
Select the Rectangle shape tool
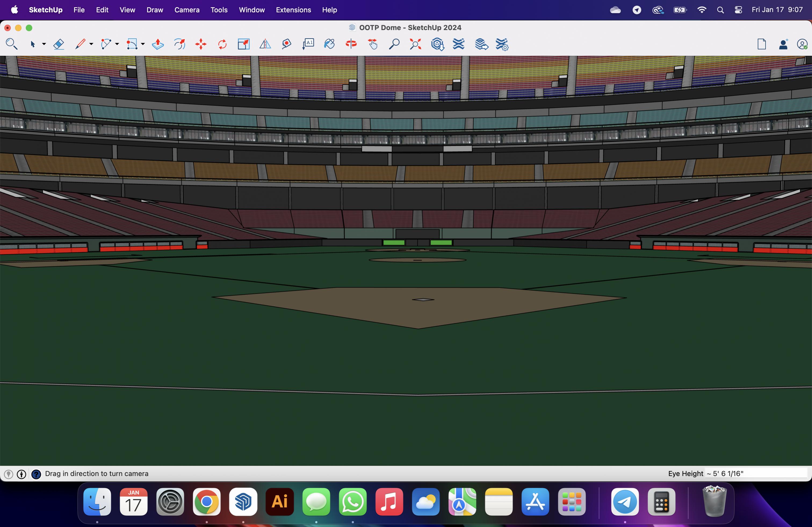coord(132,44)
